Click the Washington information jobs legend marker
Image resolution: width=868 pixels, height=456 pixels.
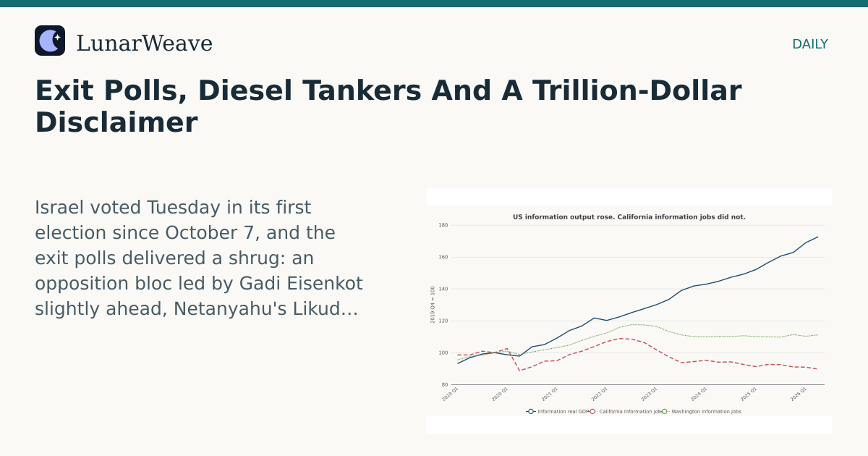point(665,411)
